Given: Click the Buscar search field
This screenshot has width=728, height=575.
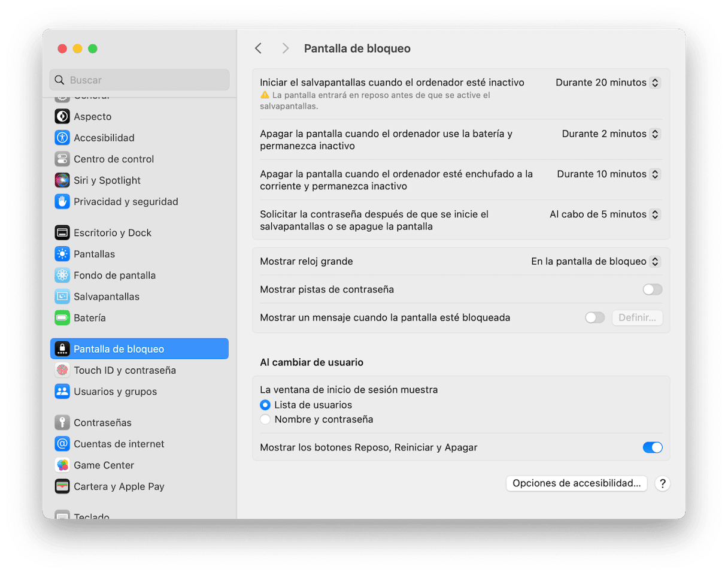Looking at the screenshot, I should point(139,80).
